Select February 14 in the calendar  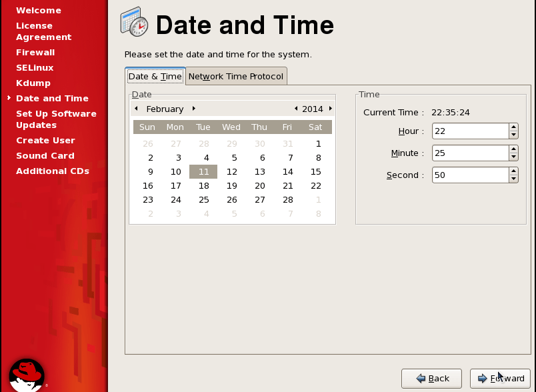pos(288,171)
